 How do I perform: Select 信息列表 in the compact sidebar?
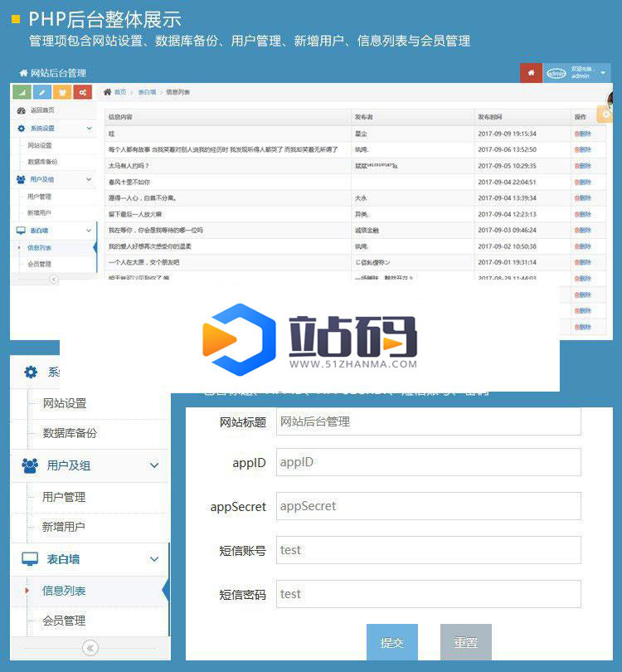click(x=39, y=248)
